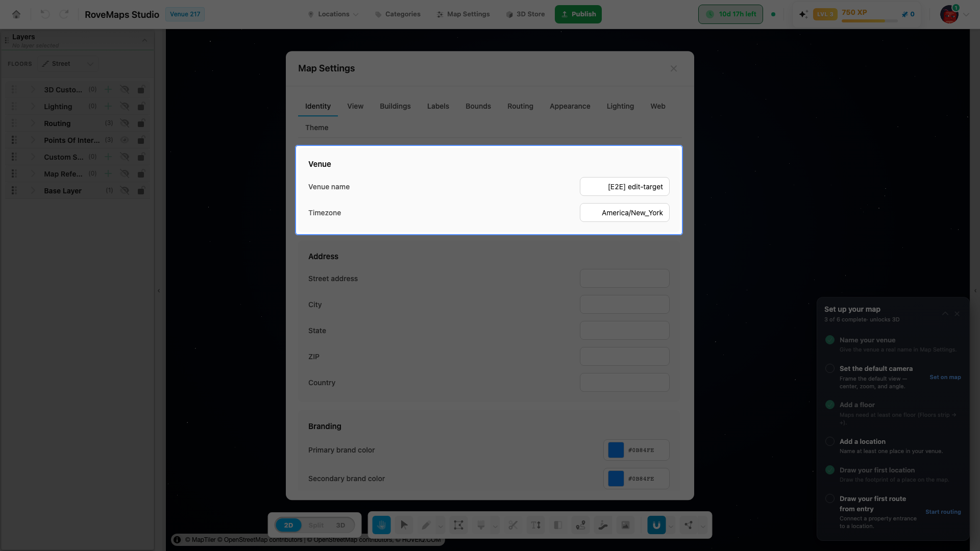Select the scissors cut tool

pos(513,525)
